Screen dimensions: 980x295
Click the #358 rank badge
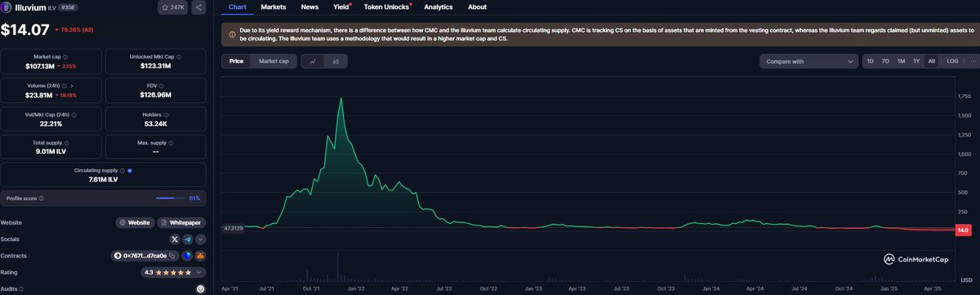67,7
